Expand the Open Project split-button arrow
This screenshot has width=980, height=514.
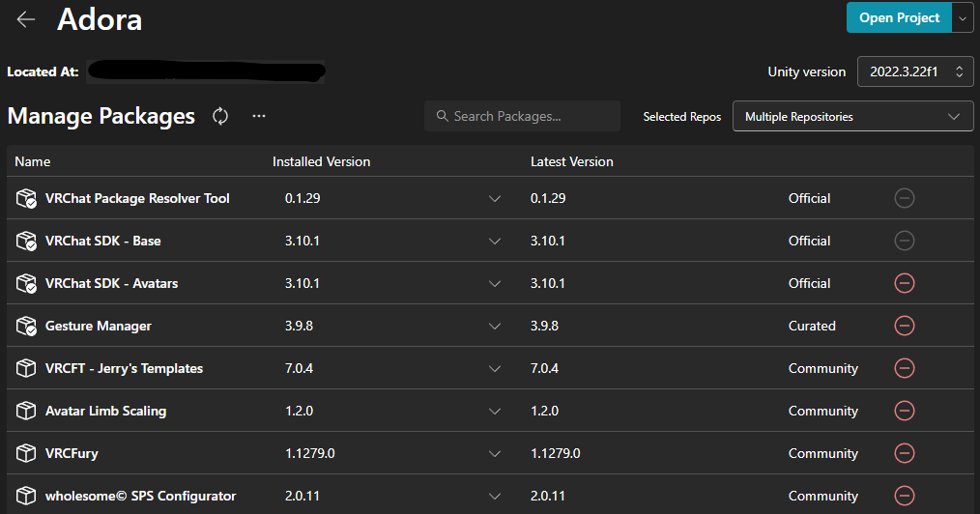(x=963, y=17)
